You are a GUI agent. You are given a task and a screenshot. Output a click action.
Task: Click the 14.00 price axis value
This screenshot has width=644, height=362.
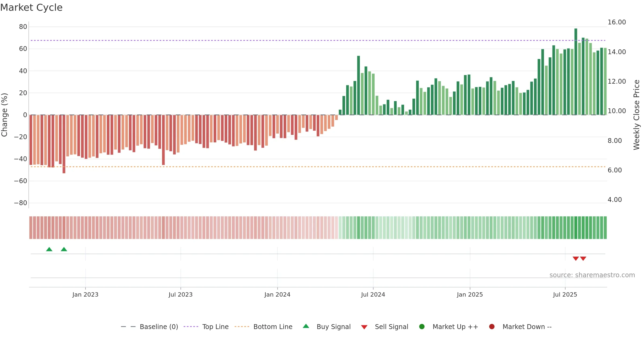point(617,52)
